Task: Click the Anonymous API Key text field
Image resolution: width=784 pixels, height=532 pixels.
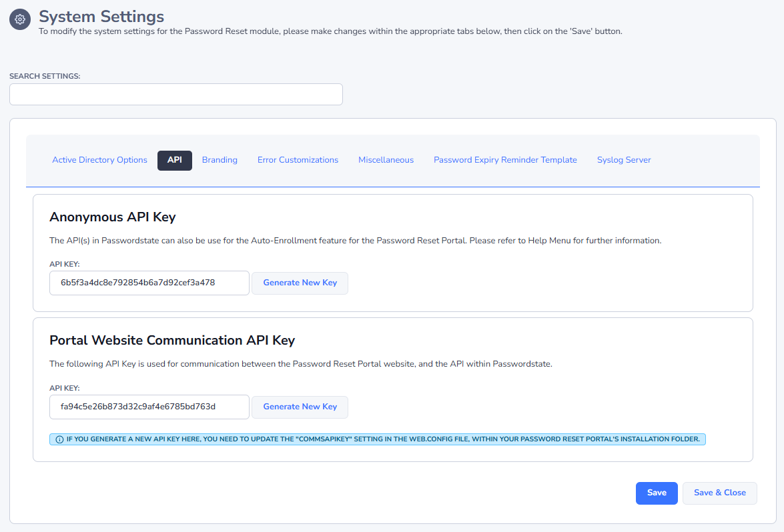Action: click(149, 283)
